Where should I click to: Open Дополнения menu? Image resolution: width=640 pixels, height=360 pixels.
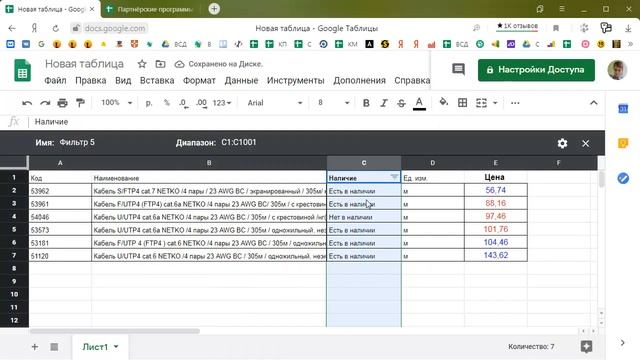(359, 80)
